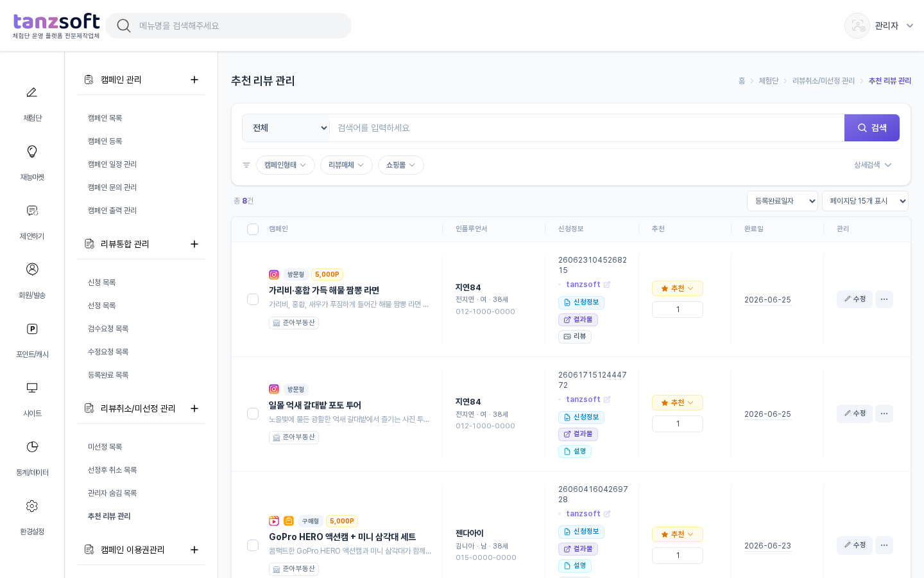This screenshot has height=578, width=924.
Task: Open the more options menu for 가리비·홍합 campaign
Action: pyautogui.click(x=884, y=299)
